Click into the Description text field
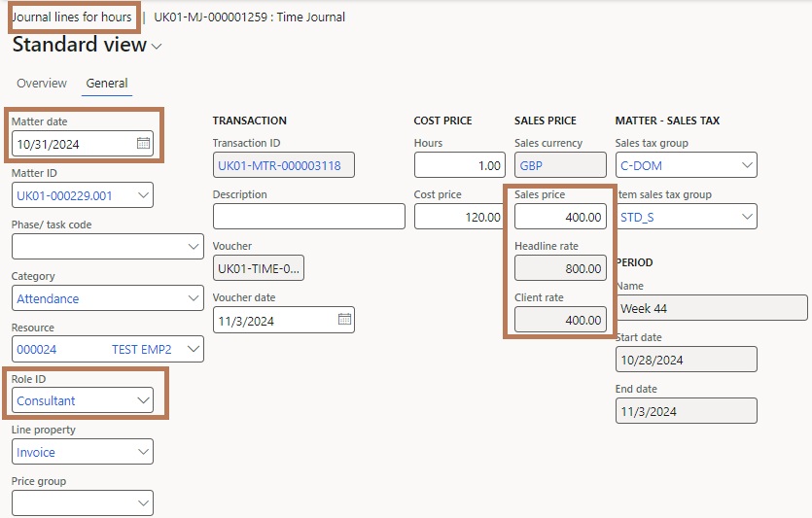This screenshot has height=518, width=812. 308,217
